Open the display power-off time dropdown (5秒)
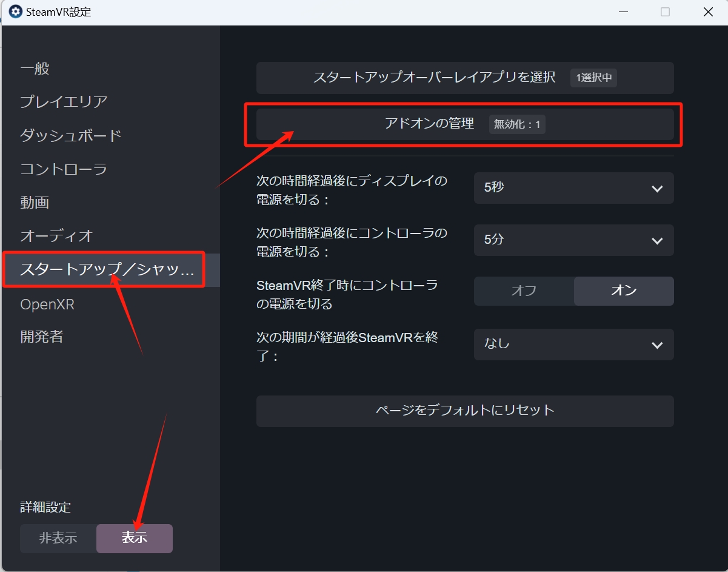 tap(573, 188)
